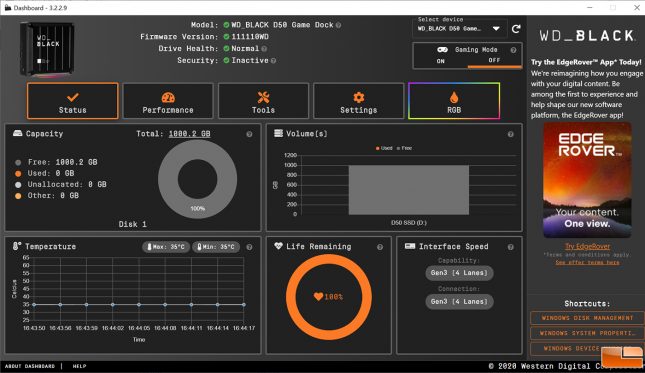Click the D50 SSD (D:) volume bar
The height and width of the screenshot is (373, 645).
click(x=408, y=190)
